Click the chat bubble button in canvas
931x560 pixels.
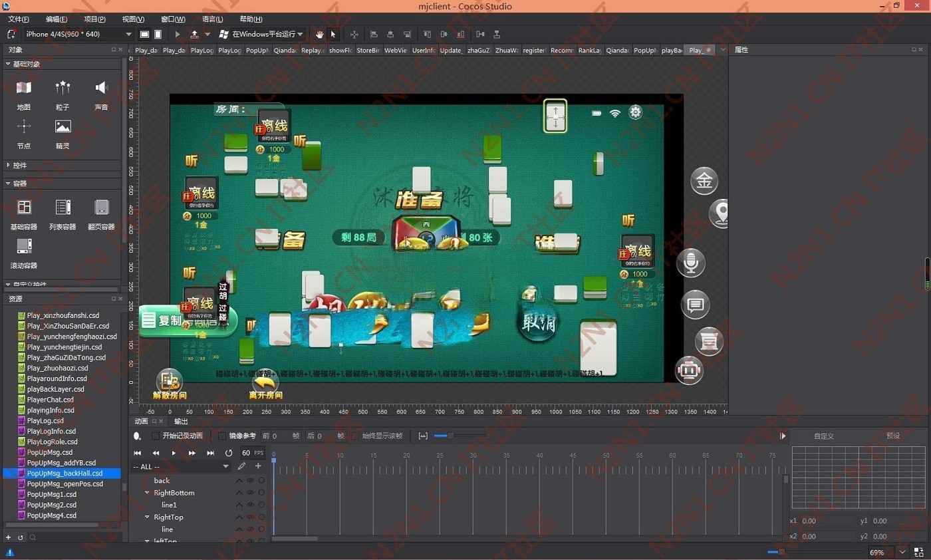click(x=696, y=305)
